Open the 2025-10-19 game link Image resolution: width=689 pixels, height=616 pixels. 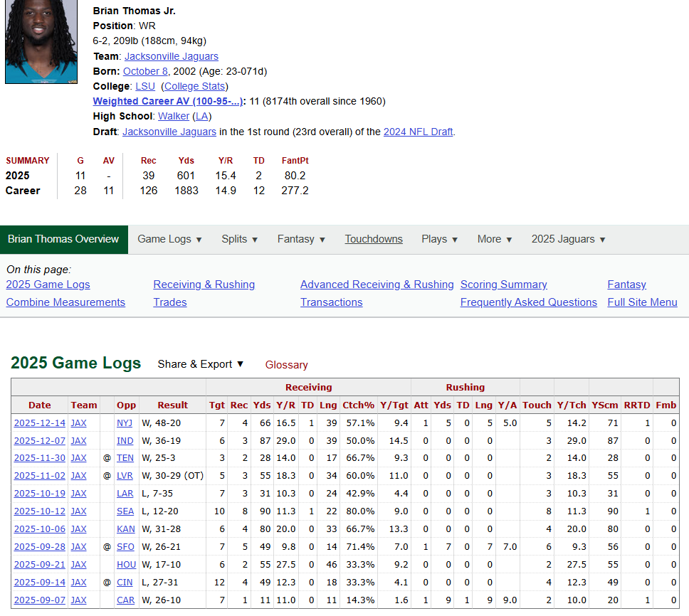pos(40,494)
